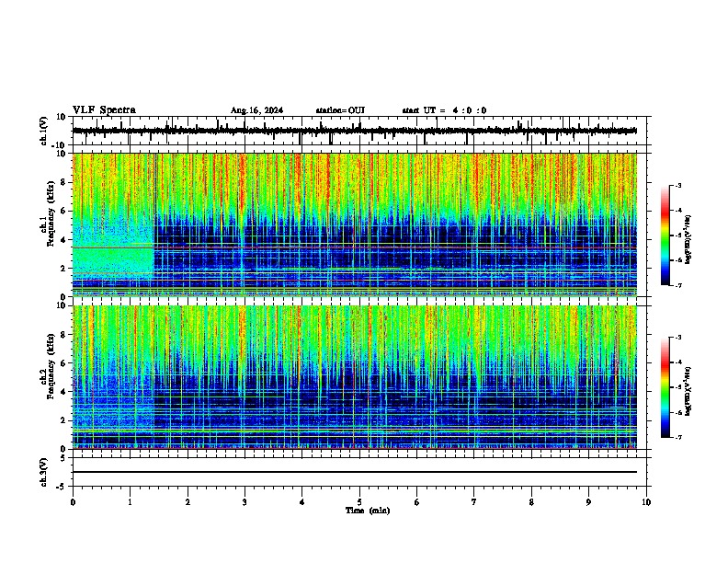Click the "VLF Spectra" title text

(x=104, y=110)
